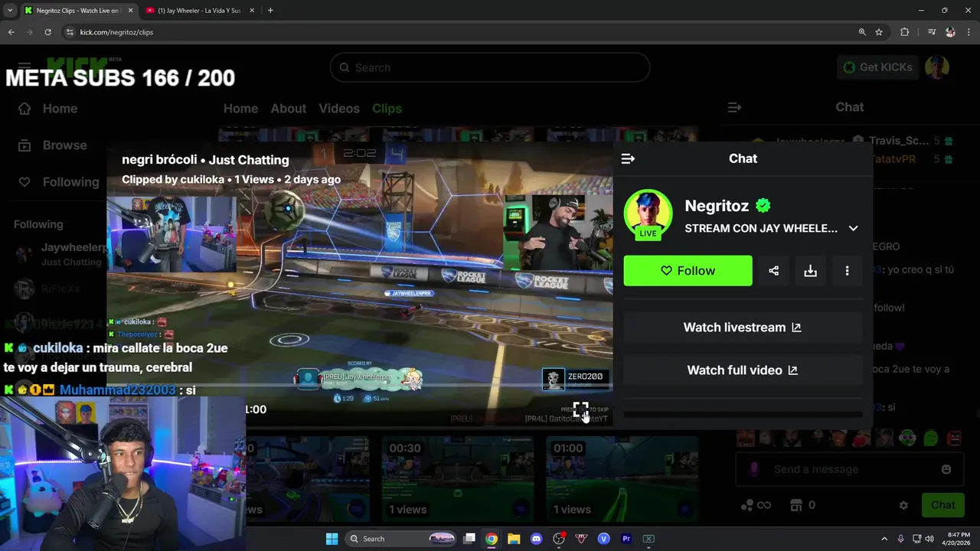
Task: Switch to the Home channel tab
Action: pyautogui.click(x=240, y=109)
